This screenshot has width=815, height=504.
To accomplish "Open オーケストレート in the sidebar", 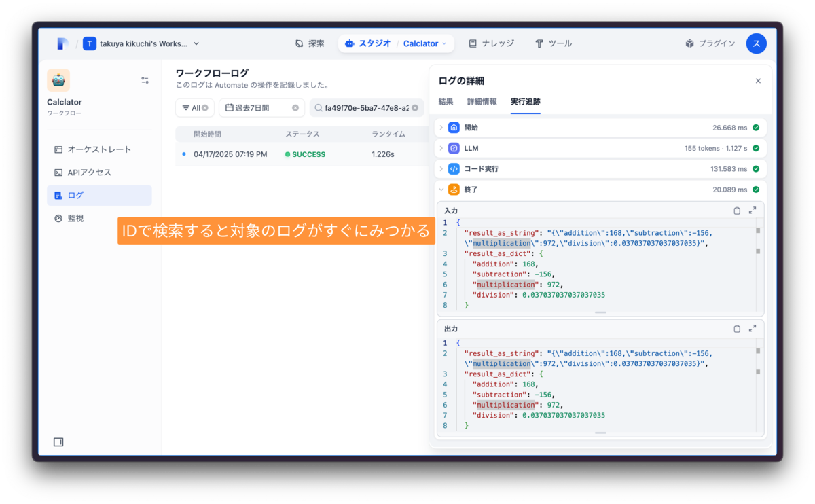I will point(99,149).
